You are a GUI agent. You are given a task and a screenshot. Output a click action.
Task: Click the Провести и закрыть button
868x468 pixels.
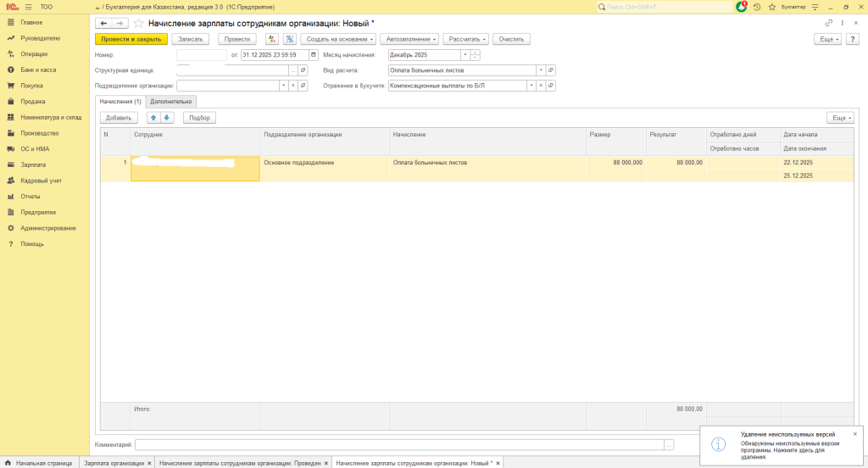point(131,39)
